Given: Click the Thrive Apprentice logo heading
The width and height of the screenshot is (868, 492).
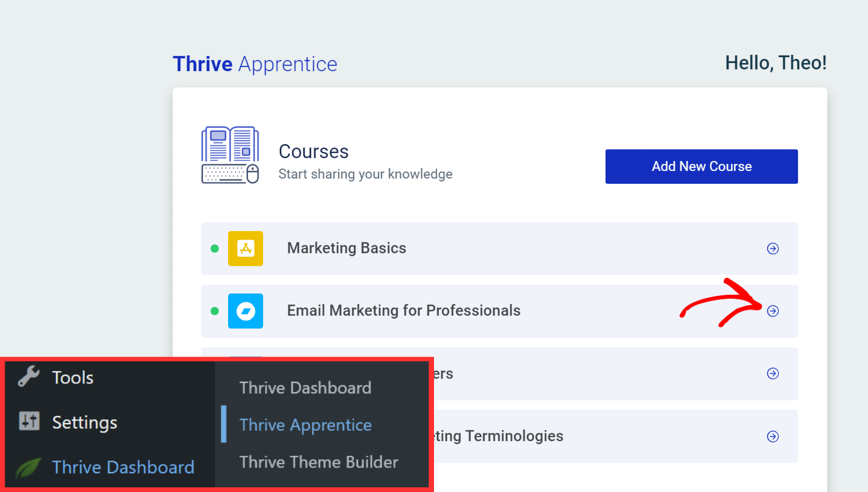Looking at the screenshot, I should (255, 64).
